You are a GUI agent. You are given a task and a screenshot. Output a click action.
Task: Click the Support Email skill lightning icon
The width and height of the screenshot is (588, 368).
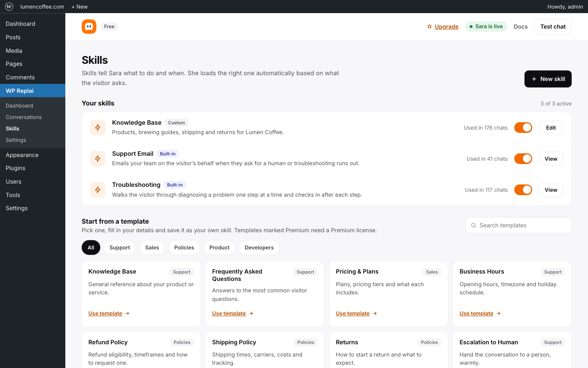coord(98,159)
